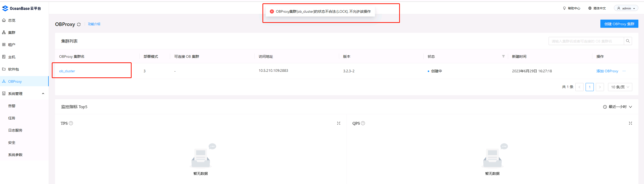Click the error notification message text
This screenshot has height=184, width=644.
point(323,11)
